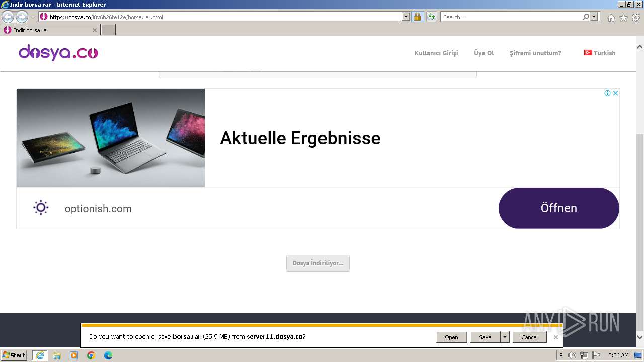Click the optionish.com sun logo icon
Viewport: 644px width, 362px height.
pyautogui.click(x=40, y=208)
